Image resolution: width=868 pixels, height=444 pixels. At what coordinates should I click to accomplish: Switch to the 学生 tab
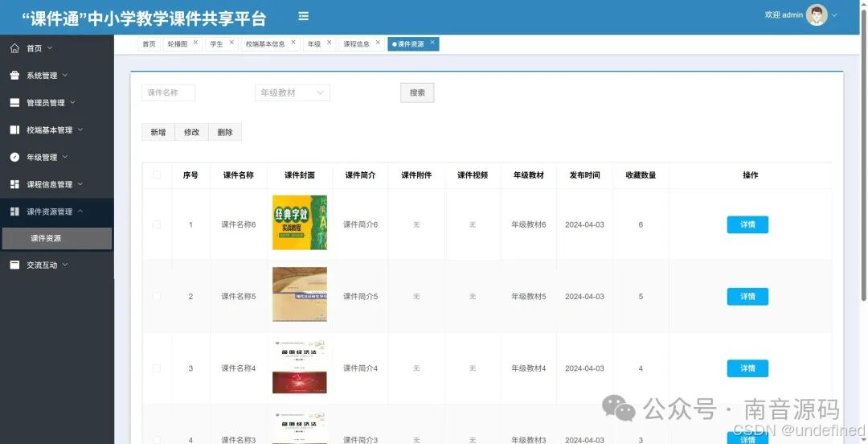click(216, 43)
